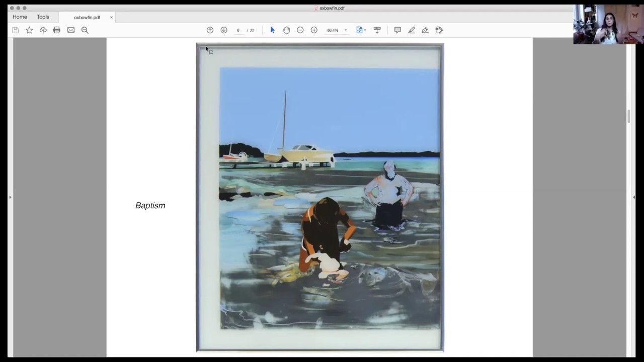
Task: Open zoom level dropdown arrow
Action: pyautogui.click(x=346, y=30)
